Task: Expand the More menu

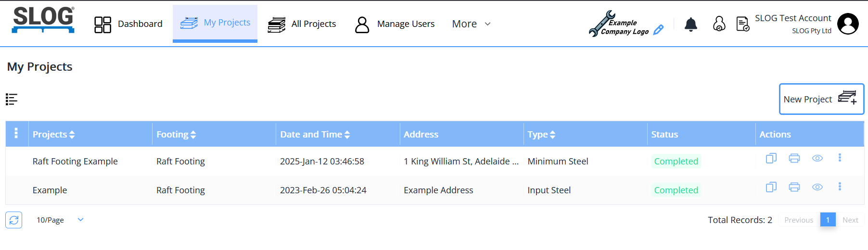Action: coord(471,24)
